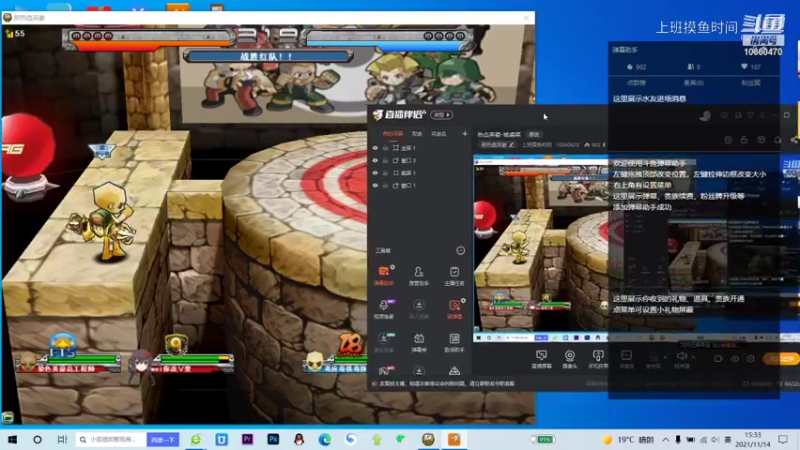Click the share icon at the overlay's right edge
This screenshot has height=450, width=800.
(794, 140)
